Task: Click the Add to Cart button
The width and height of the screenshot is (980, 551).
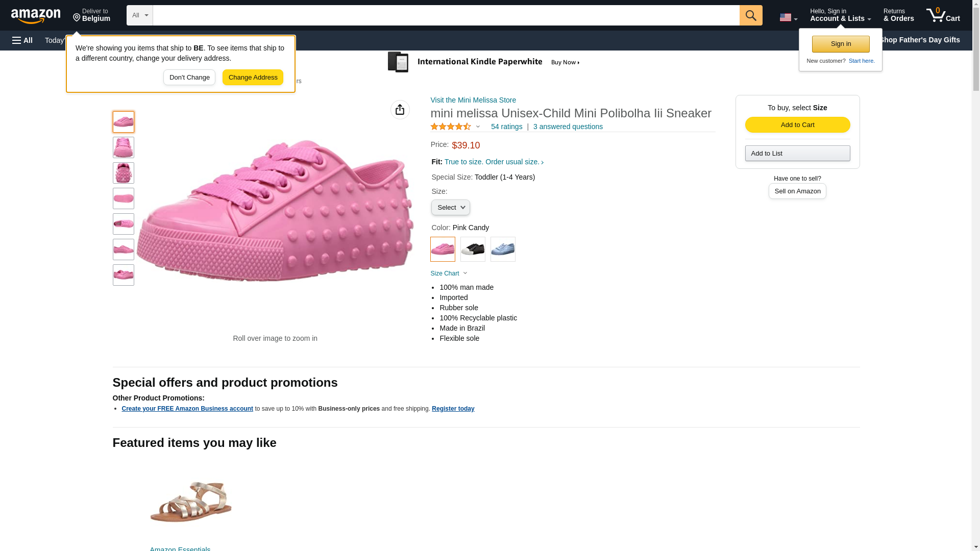Action: (797, 125)
